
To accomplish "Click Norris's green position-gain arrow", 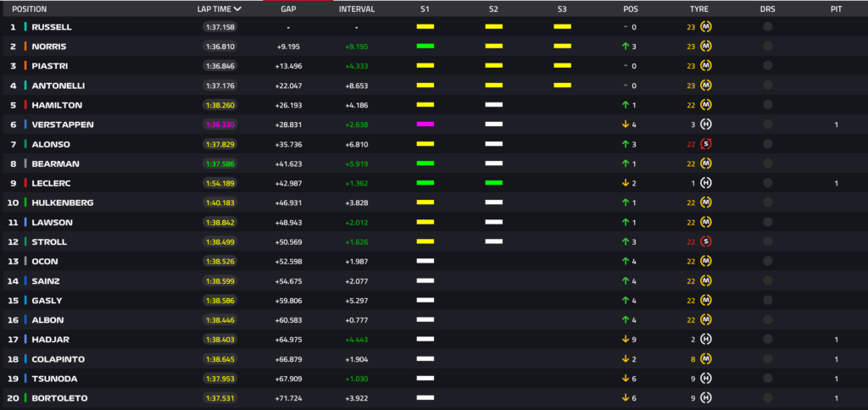I will (625, 47).
